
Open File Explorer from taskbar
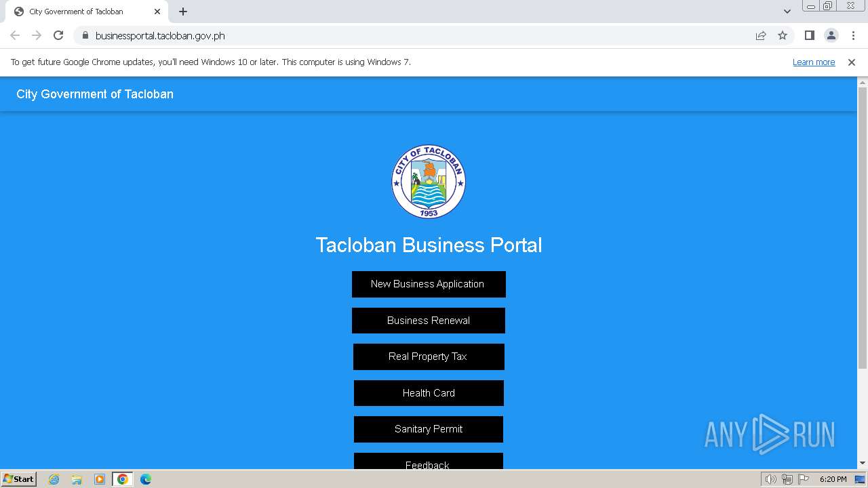pyautogui.click(x=77, y=479)
